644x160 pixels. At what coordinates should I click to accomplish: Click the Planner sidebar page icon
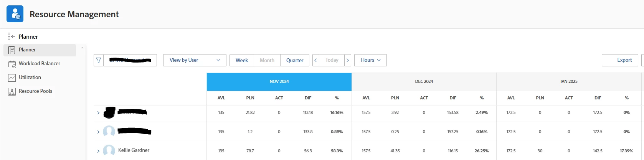click(x=12, y=50)
